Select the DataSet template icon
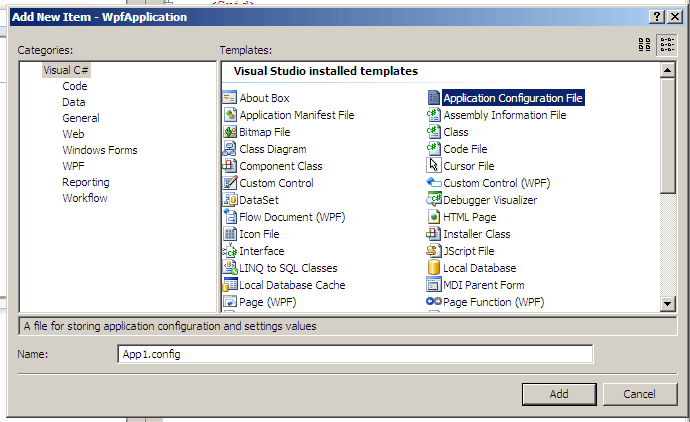 pos(229,200)
